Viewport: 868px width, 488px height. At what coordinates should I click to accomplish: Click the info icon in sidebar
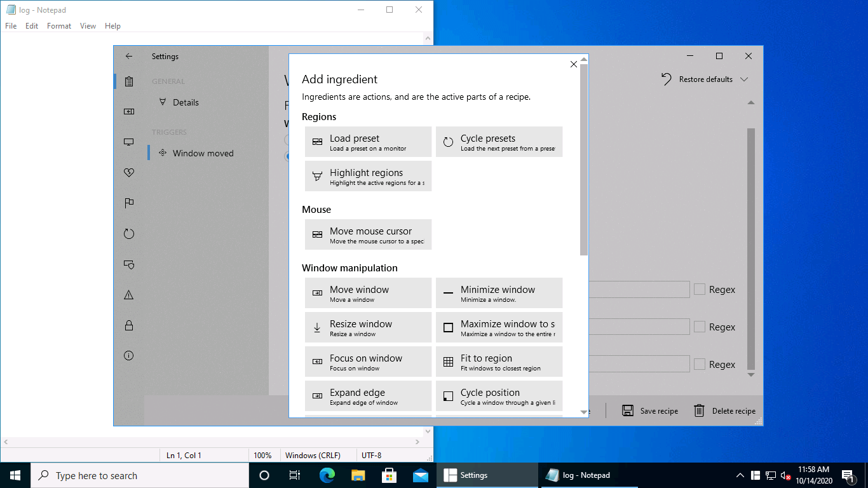coord(129,356)
